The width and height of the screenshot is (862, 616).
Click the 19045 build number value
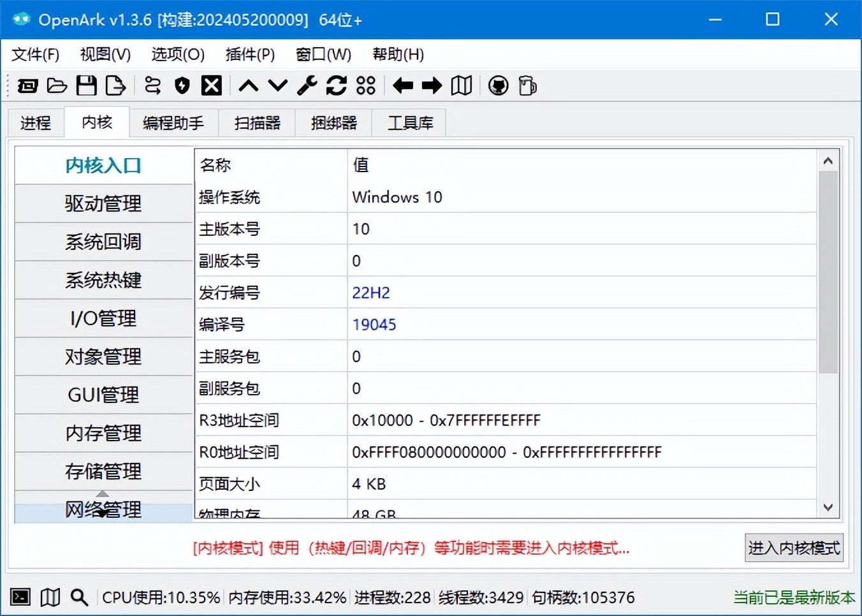tap(374, 325)
